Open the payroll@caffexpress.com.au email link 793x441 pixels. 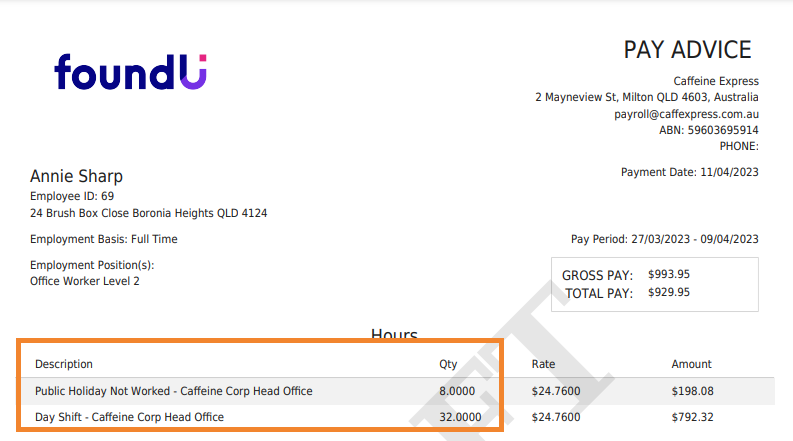(x=686, y=114)
